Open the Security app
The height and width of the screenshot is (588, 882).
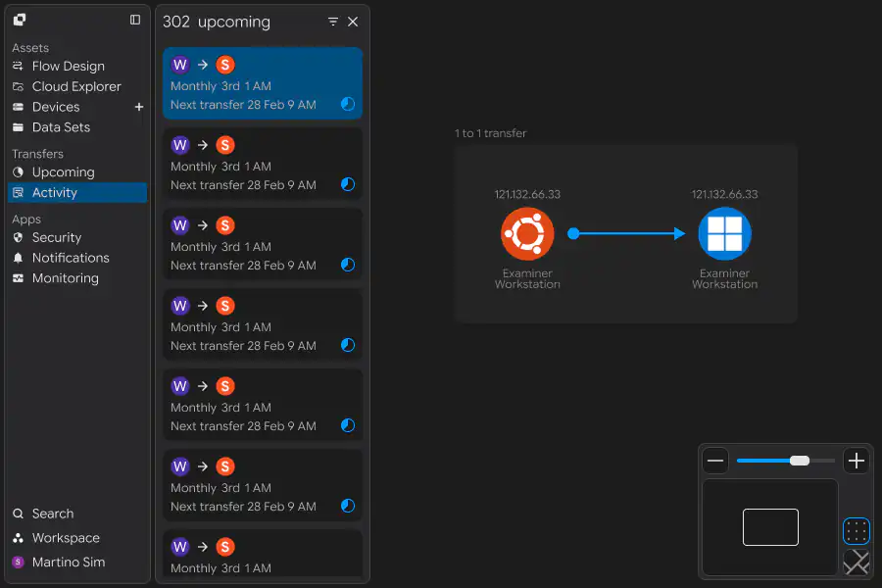click(x=77, y=237)
